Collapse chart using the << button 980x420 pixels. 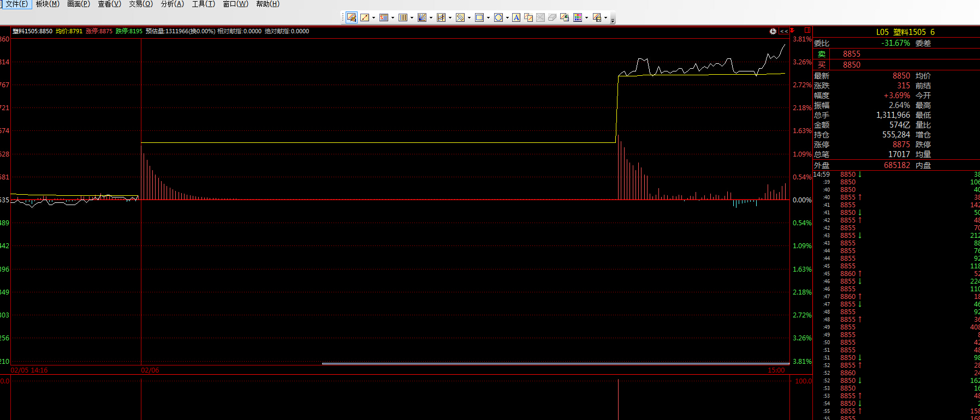(783, 32)
